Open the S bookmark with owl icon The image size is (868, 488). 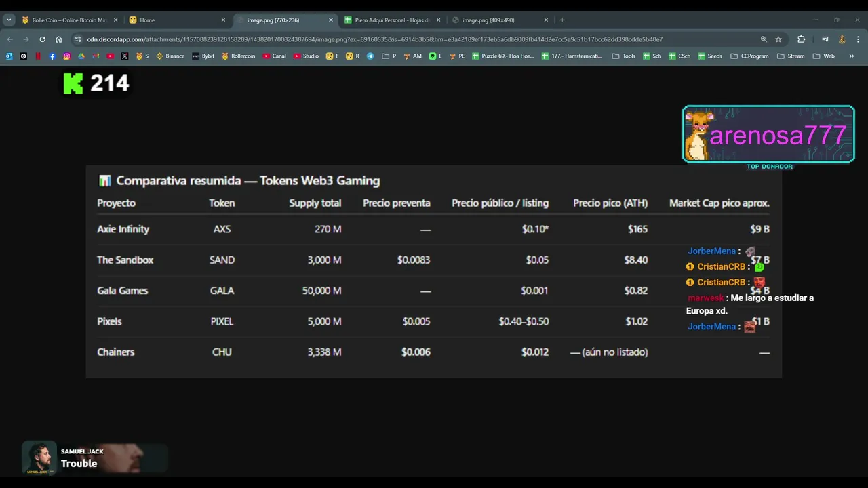(142, 56)
